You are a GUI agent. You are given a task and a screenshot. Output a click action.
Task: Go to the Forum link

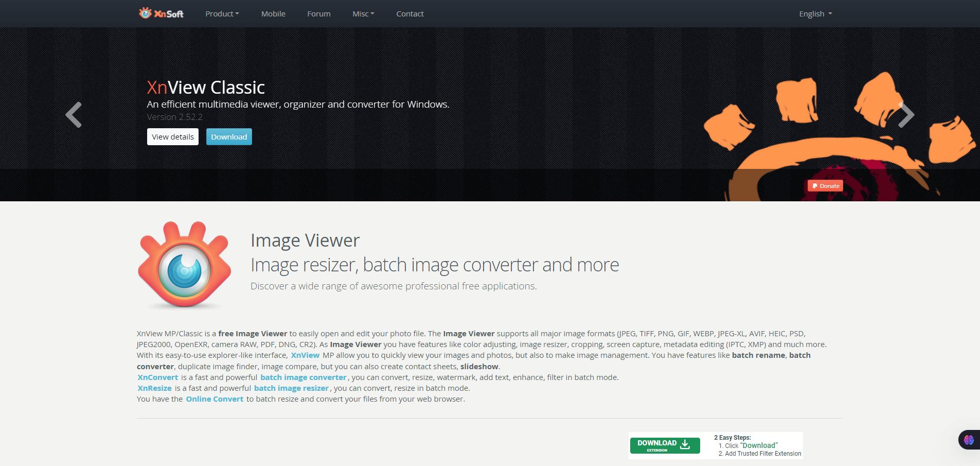[x=319, y=14]
